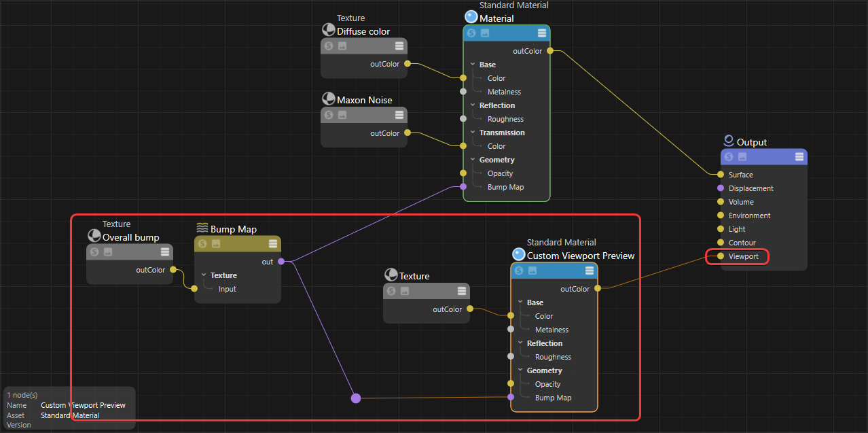Image resolution: width=868 pixels, height=433 pixels.
Task: Click the solo icon on Maxon Noise node
Action: 329,115
